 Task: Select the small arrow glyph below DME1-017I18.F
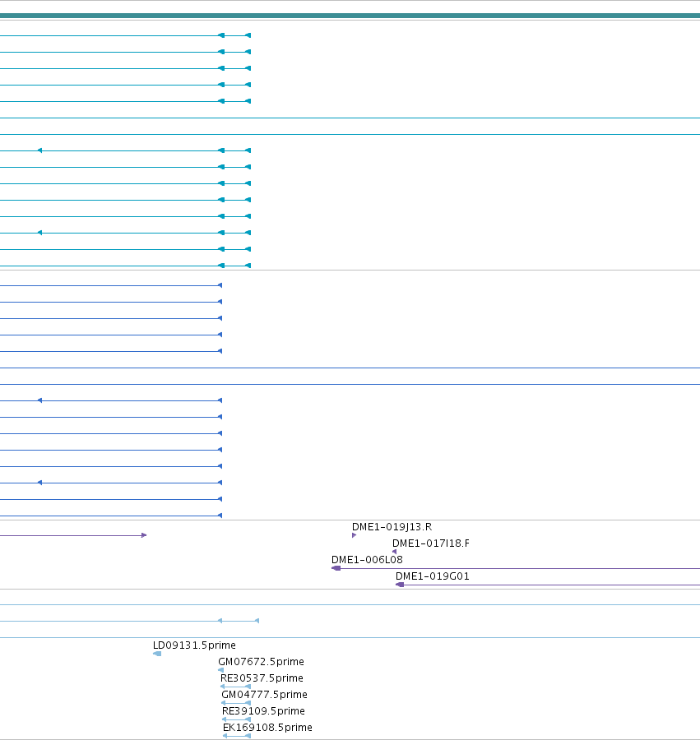(x=394, y=552)
